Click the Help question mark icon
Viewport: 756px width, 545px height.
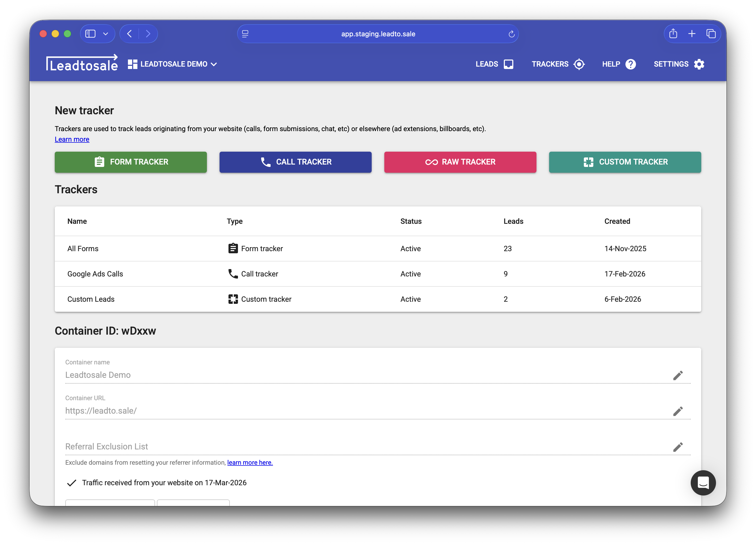(x=631, y=64)
